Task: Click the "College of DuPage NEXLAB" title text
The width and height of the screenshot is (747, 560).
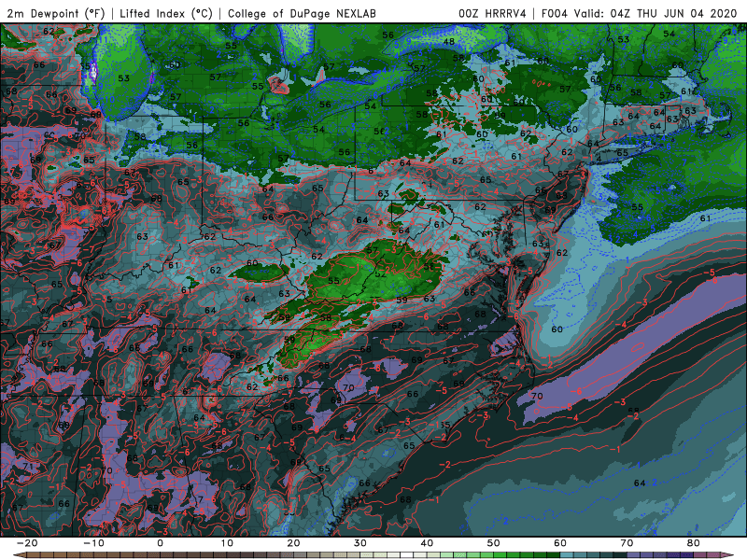Action: tap(302, 13)
